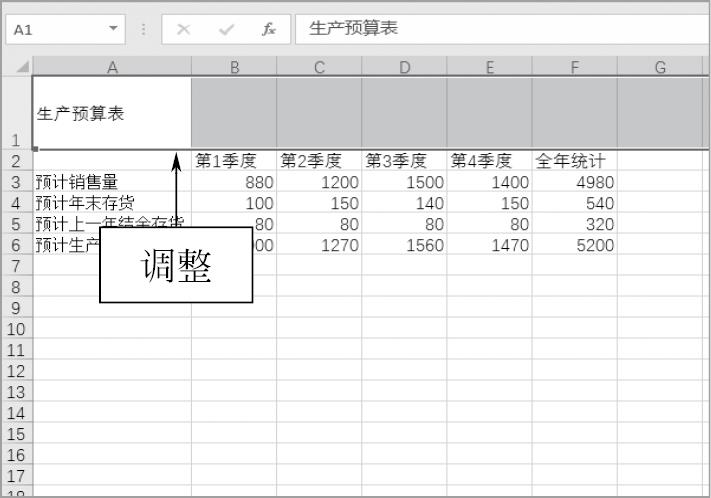Click cell containing 5200
711x498 pixels.
[575, 244]
